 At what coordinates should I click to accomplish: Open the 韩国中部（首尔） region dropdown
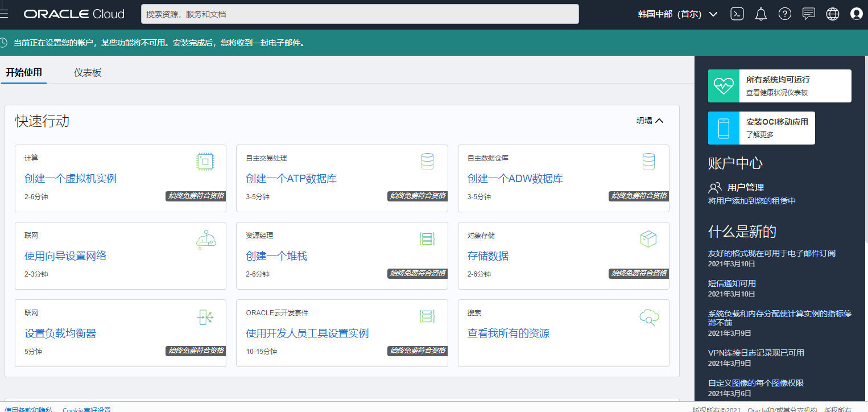[x=677, y=14]
